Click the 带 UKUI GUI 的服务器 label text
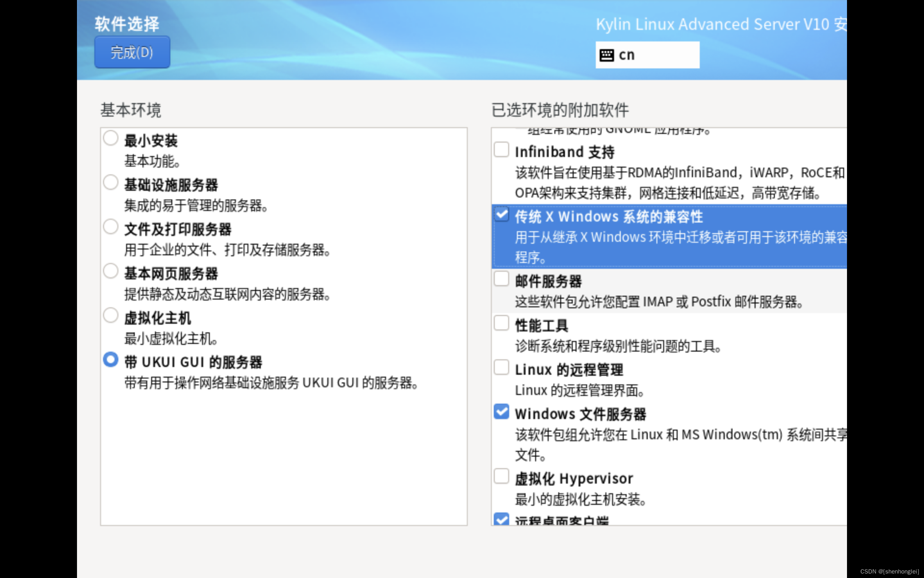This screenshot has height=578, width=924. pos(193,363)
